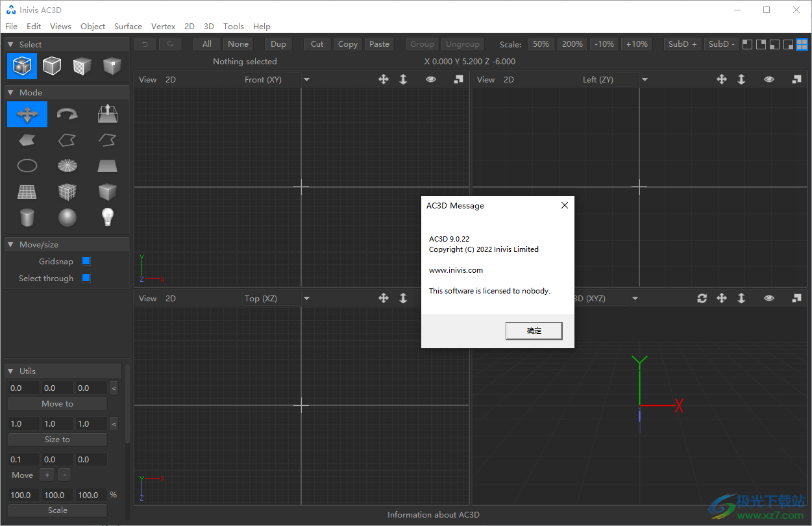Open the Vertex menu

(x=163, y=27)
